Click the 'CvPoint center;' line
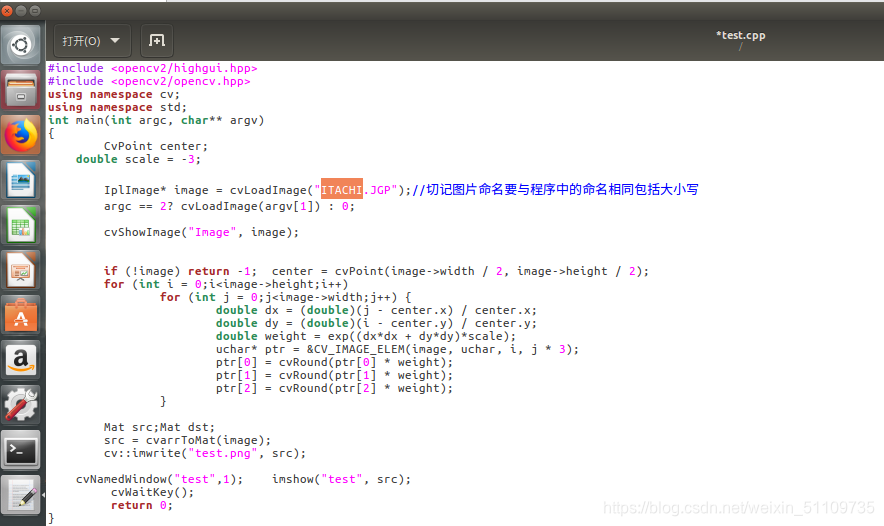This screenshot has height=526, width=884. click(x=156, y=146)
